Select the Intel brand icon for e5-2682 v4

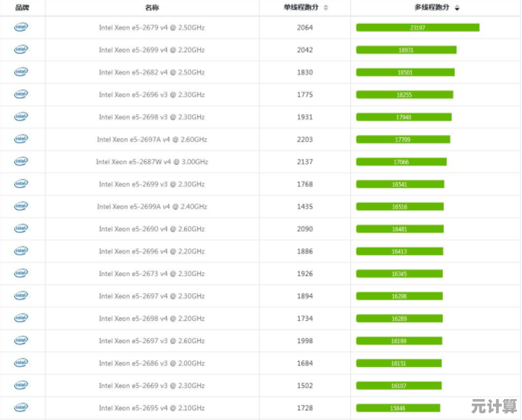[x=21, y=72]
